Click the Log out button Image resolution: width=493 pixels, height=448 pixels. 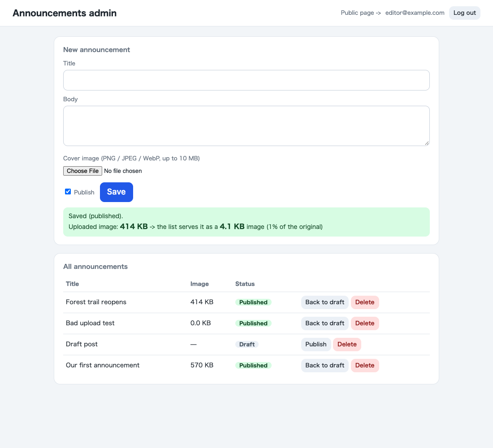464,13
